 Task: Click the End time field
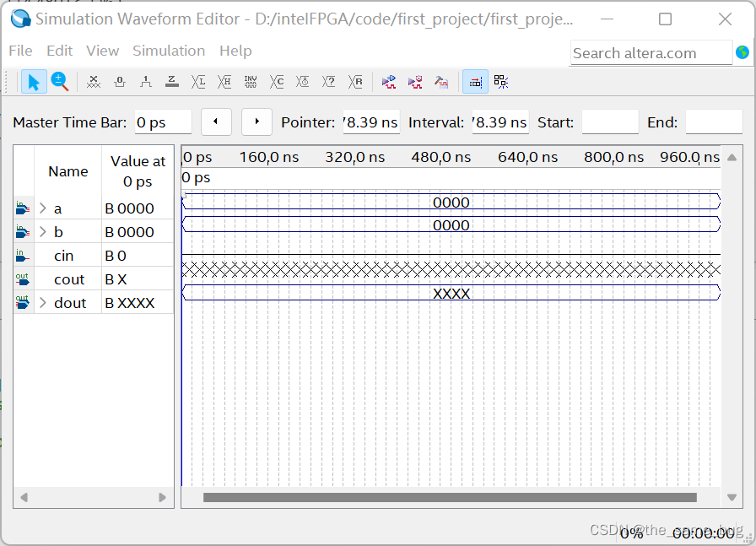[x=714, y=122]
